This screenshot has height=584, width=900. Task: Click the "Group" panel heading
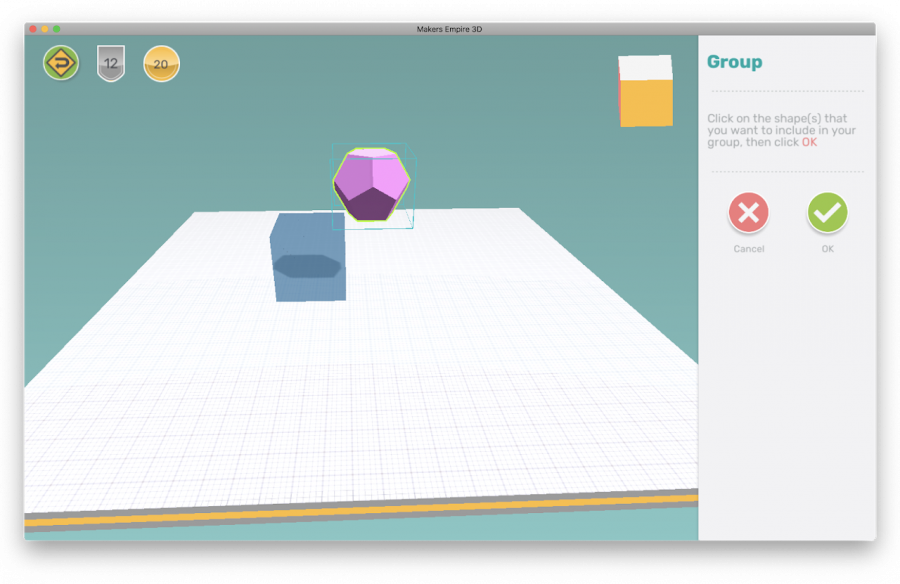tap(734, 62)
